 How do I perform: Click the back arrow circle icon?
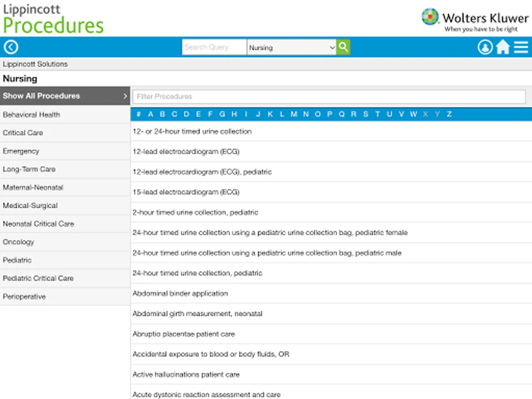pyautogui.click(x=11, y=47)
